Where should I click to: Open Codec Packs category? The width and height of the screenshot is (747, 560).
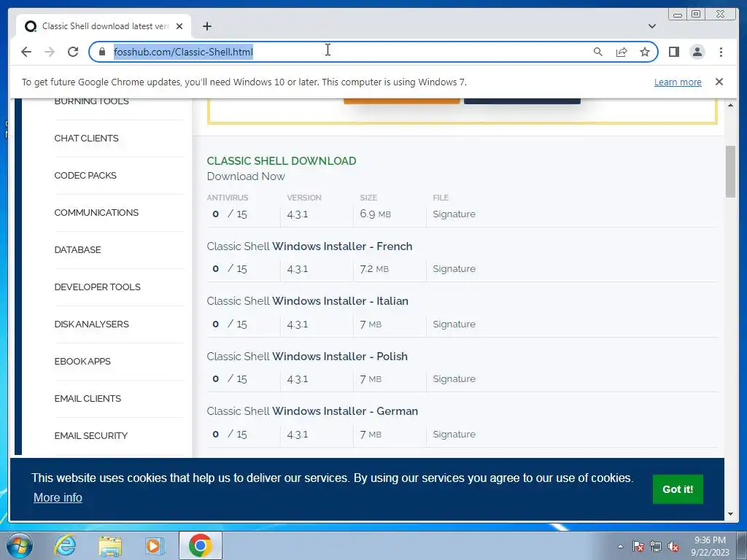coord(85,175)
